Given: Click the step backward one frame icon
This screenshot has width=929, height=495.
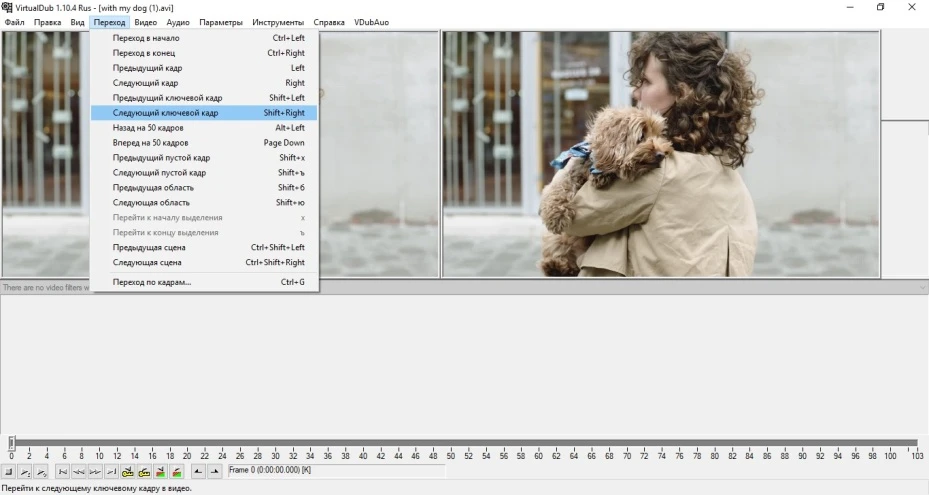Looking at the screenshot, I should 78,471.
